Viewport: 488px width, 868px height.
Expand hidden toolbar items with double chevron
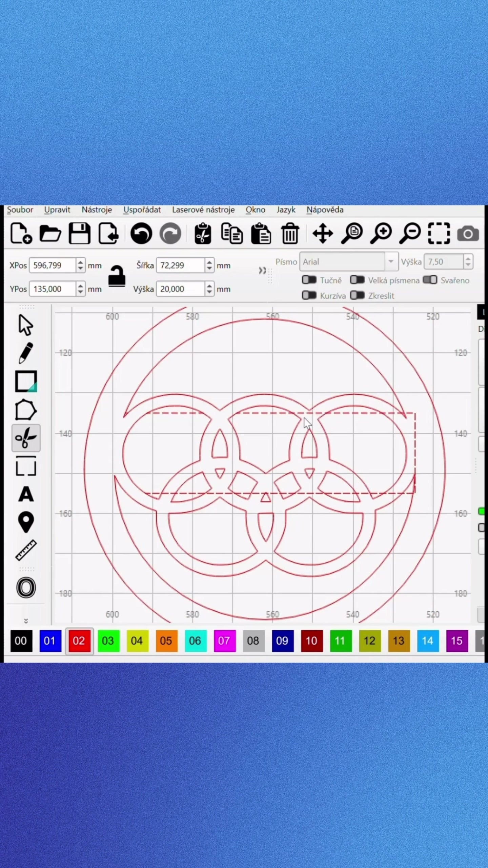pyautogui.click(x=262, y=271)
